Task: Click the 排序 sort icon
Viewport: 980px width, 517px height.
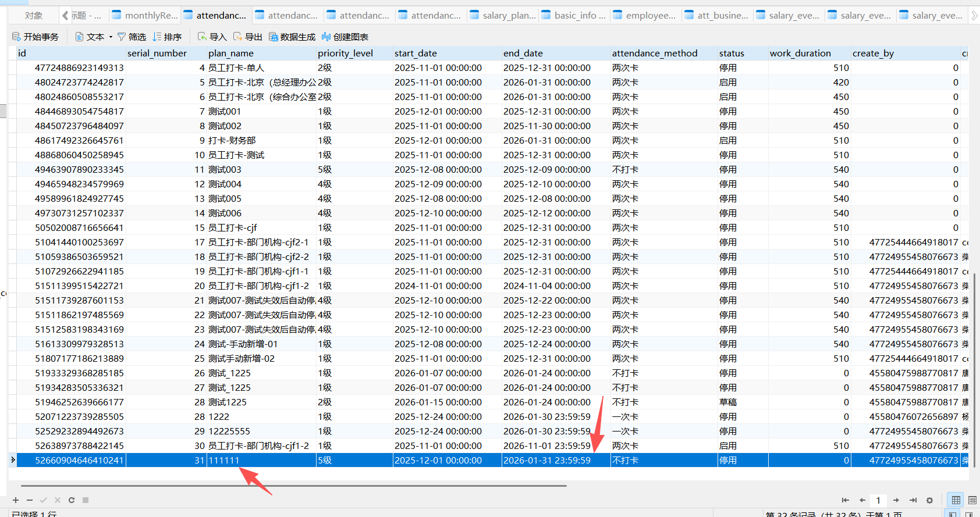Action: (x=157, y=37)
